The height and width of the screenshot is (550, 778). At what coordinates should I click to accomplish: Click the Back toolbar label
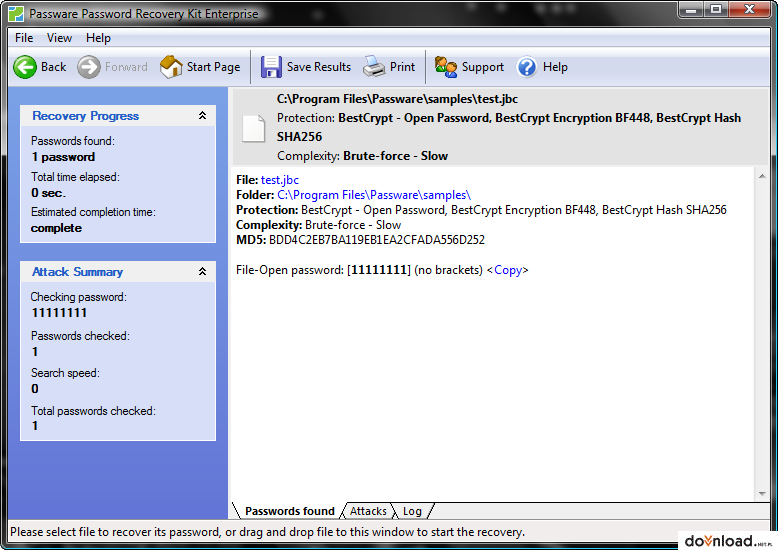click(54, 67)
